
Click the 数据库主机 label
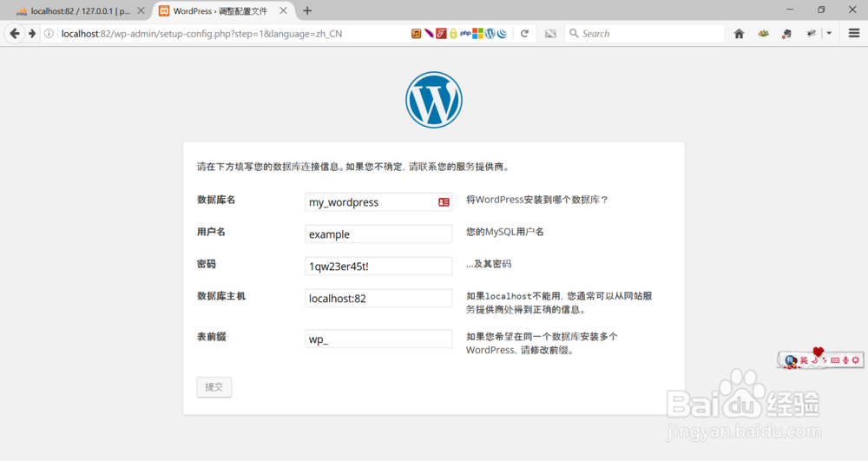coord(220,296)
